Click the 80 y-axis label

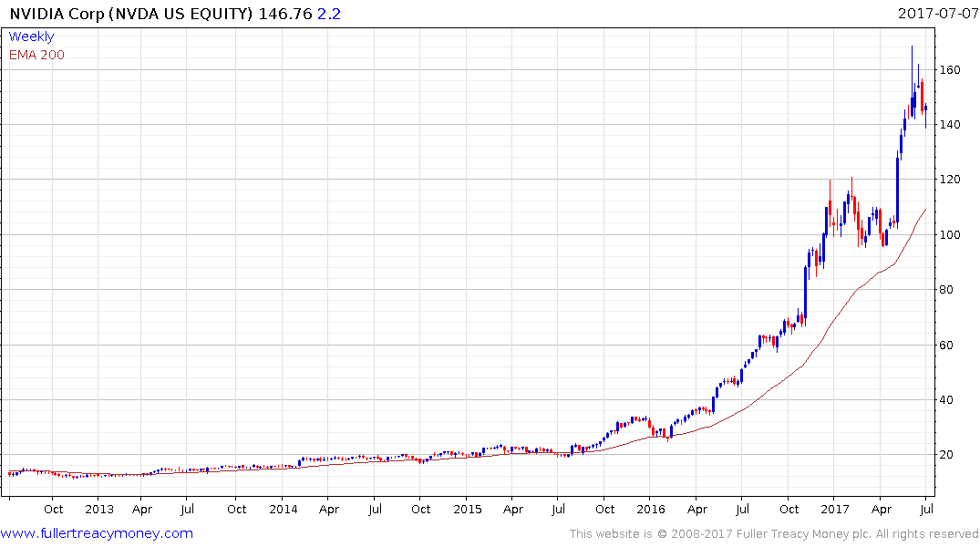tap(946, 289)
